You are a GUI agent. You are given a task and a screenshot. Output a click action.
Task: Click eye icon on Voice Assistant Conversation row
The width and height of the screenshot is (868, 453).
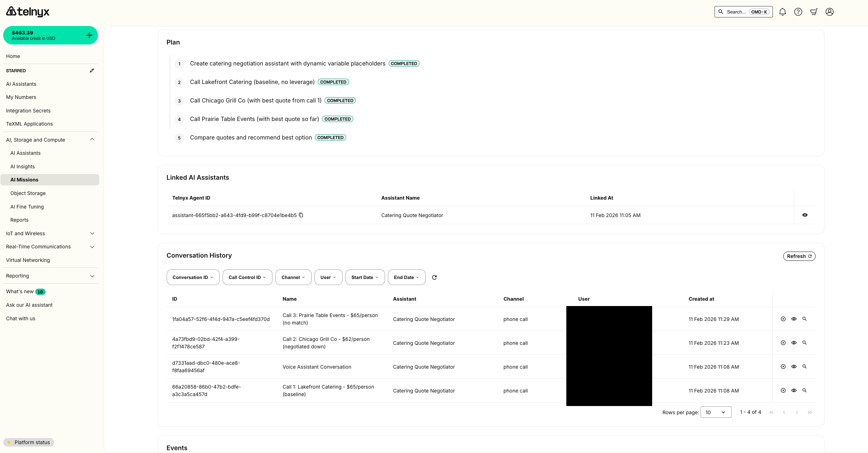click(794, 367)
